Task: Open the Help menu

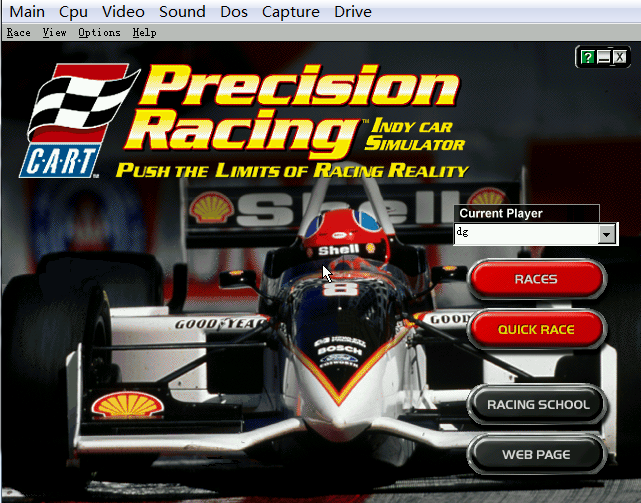Action: coord(144,32)
